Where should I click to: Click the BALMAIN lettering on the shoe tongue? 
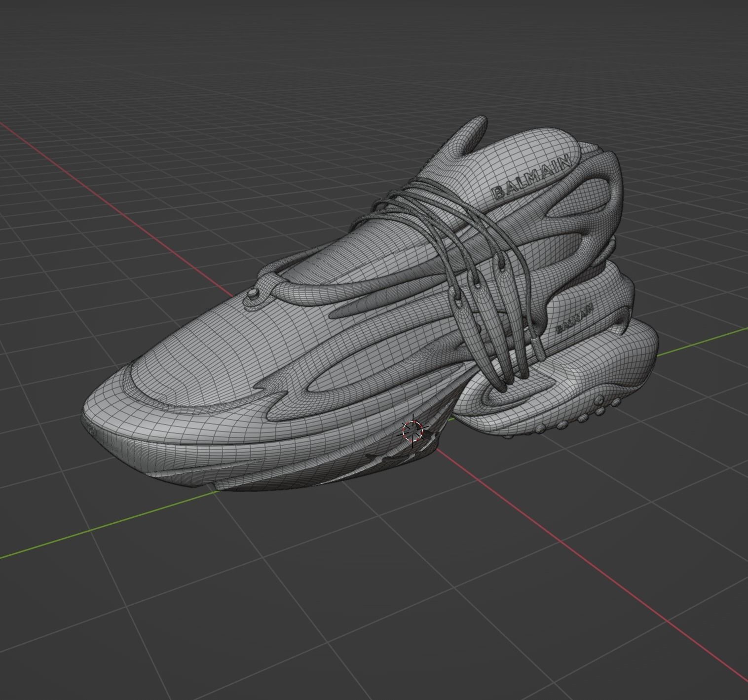(x=532, y=177)
